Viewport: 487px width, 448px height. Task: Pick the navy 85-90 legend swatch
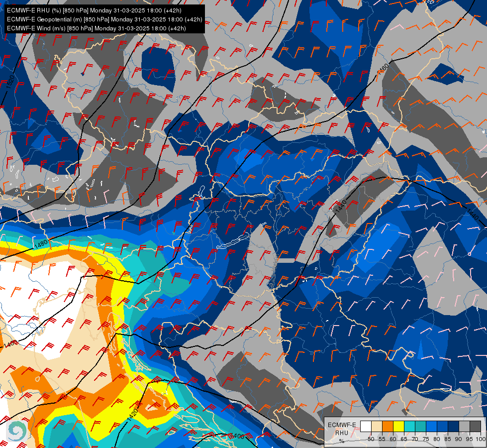454,426
